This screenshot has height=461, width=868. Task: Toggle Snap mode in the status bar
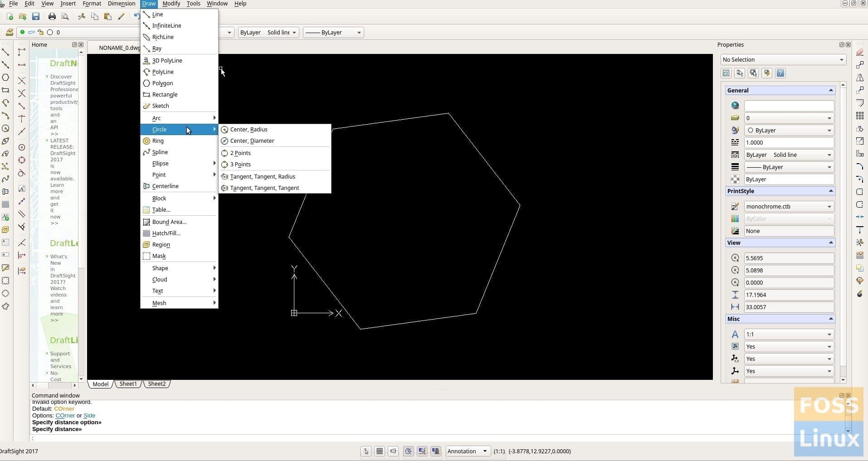[366, 451]
